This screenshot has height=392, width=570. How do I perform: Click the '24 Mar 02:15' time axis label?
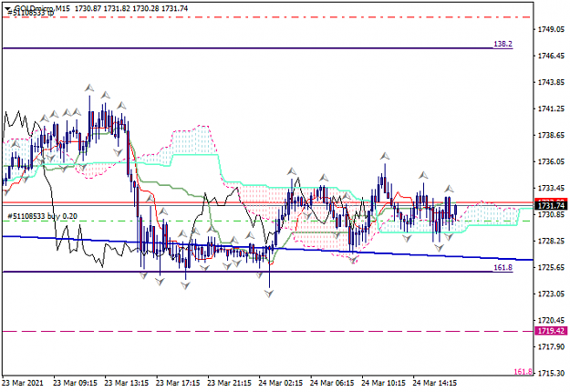[281, 383]
